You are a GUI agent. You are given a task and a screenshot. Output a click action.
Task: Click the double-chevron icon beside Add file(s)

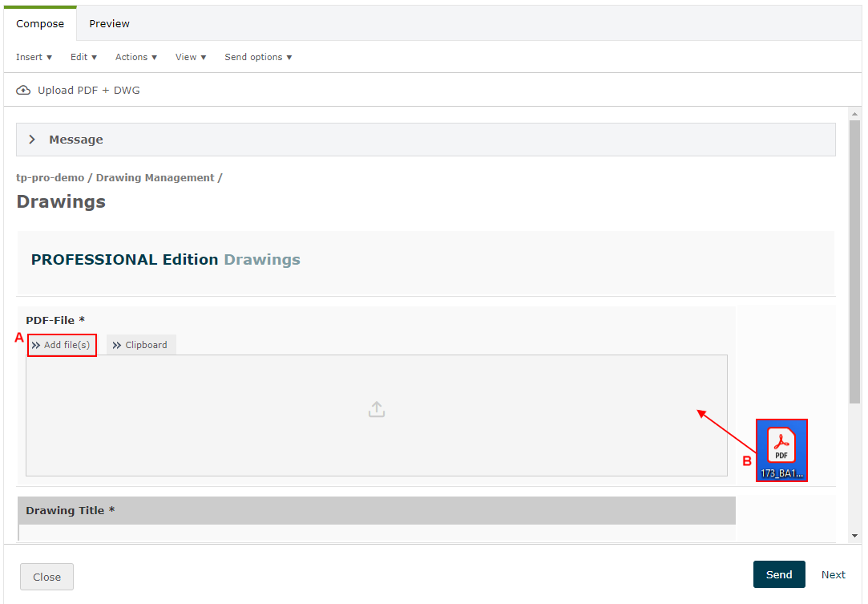coord(36,346)
